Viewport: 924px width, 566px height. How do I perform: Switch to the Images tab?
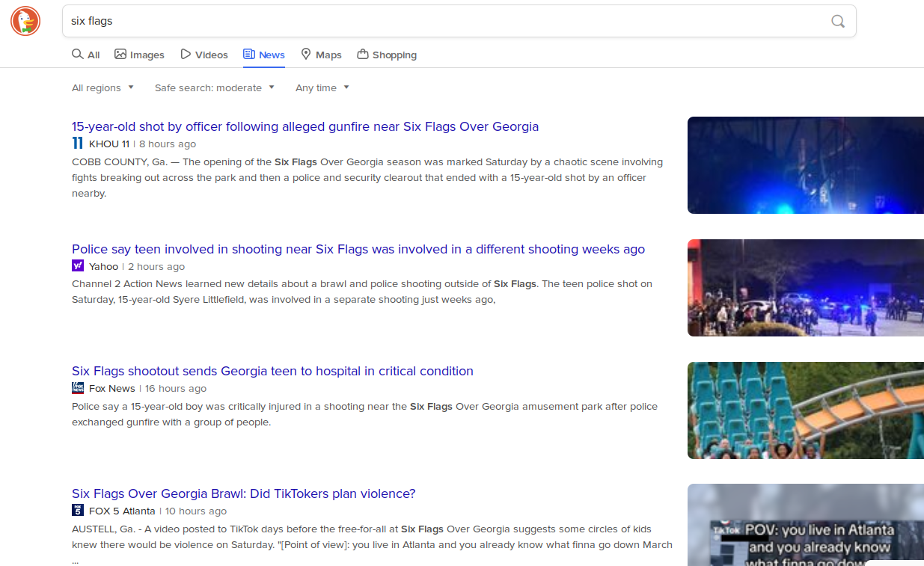139,55
